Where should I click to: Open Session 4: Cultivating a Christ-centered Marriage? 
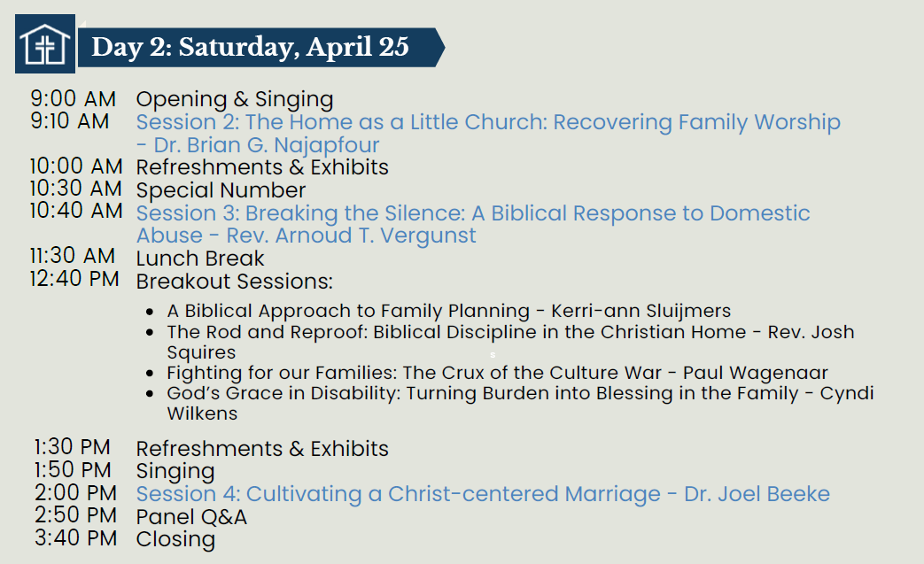pos(483,494)
